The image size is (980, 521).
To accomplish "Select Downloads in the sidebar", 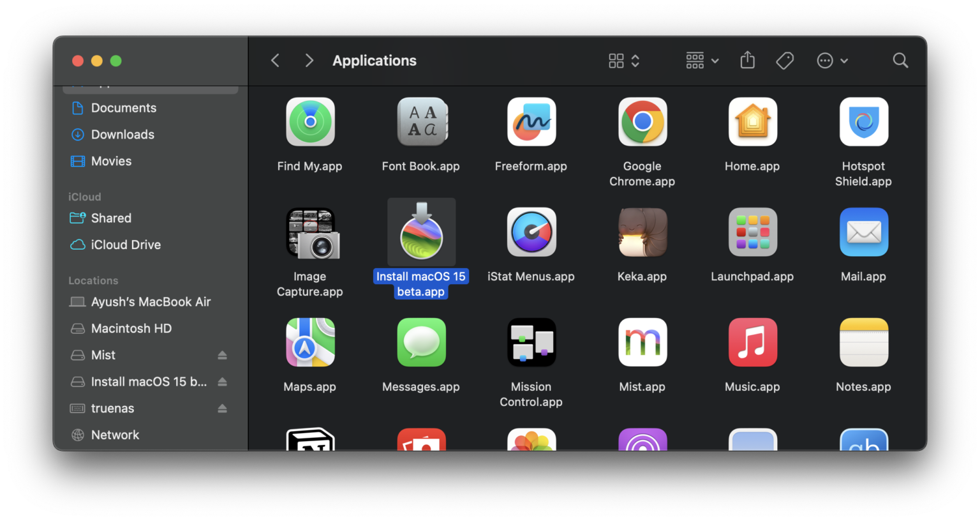I will 122,134.
